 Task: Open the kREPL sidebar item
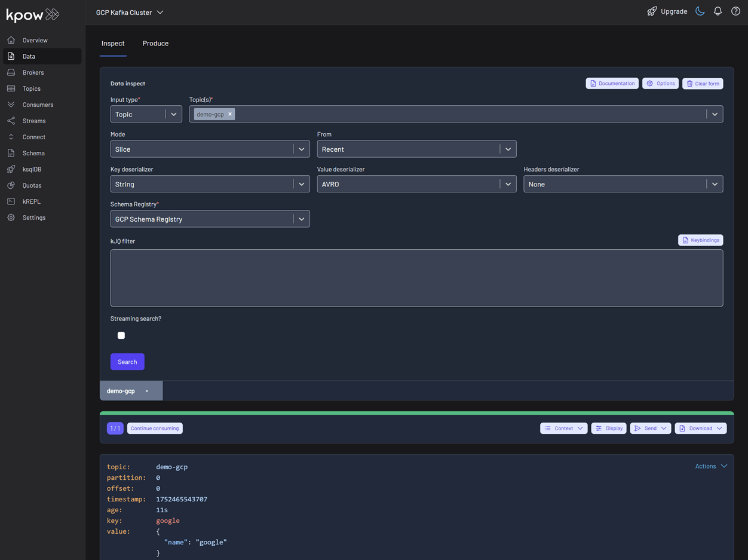coord(31,201)
